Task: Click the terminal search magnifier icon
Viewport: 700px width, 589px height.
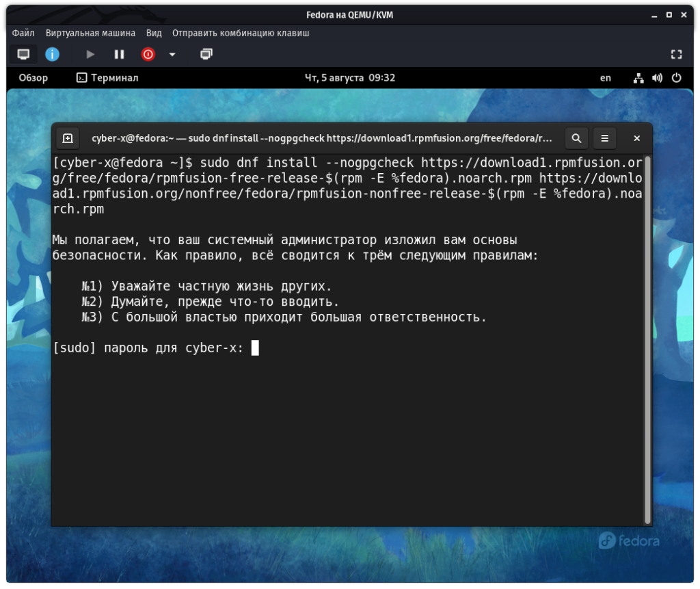Action: pos(576,138)
